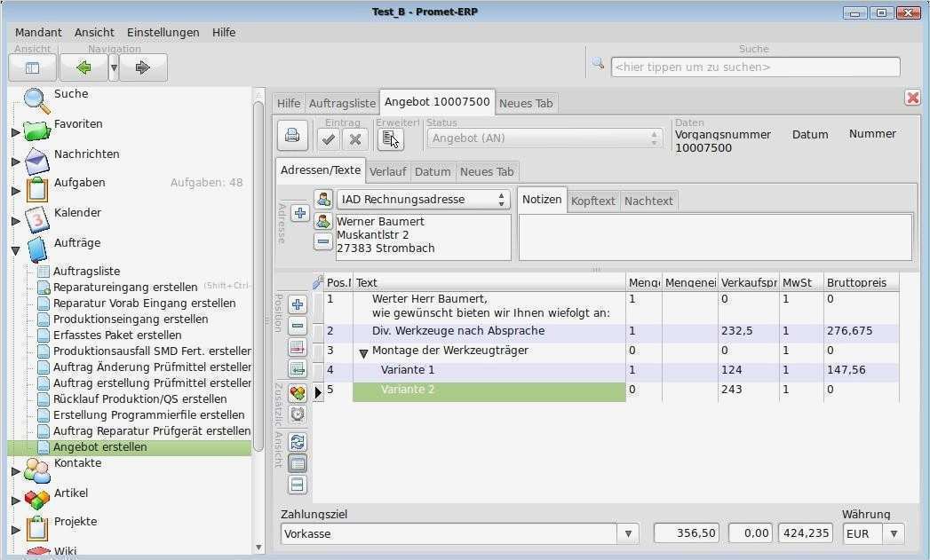Switch to the Kopftext tab
930x560 pixels.
coord(592,201)
